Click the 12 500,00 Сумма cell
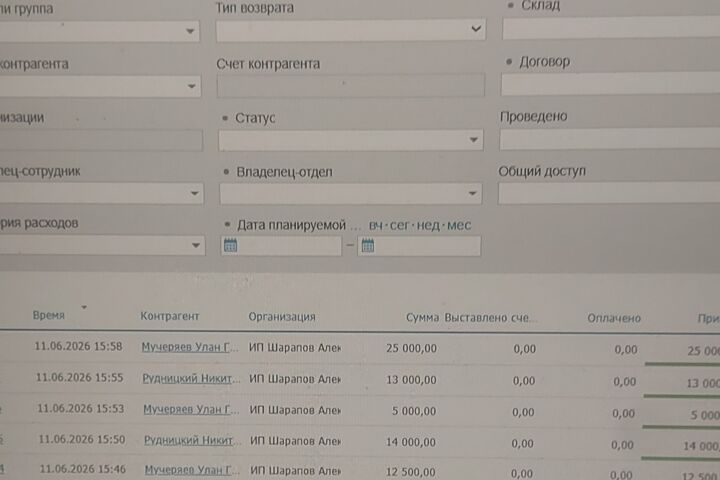720x480 pixels. (411, 472)
